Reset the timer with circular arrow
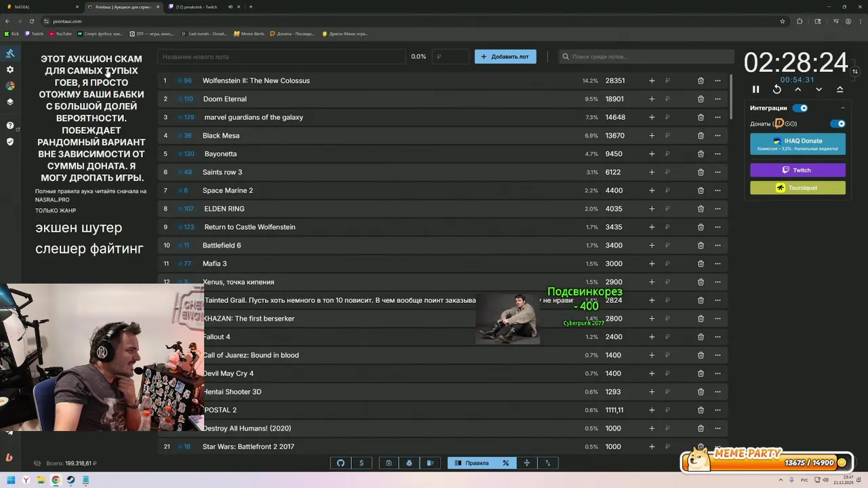The height and width of the screenshot is (488, 868). coord(776,89)
